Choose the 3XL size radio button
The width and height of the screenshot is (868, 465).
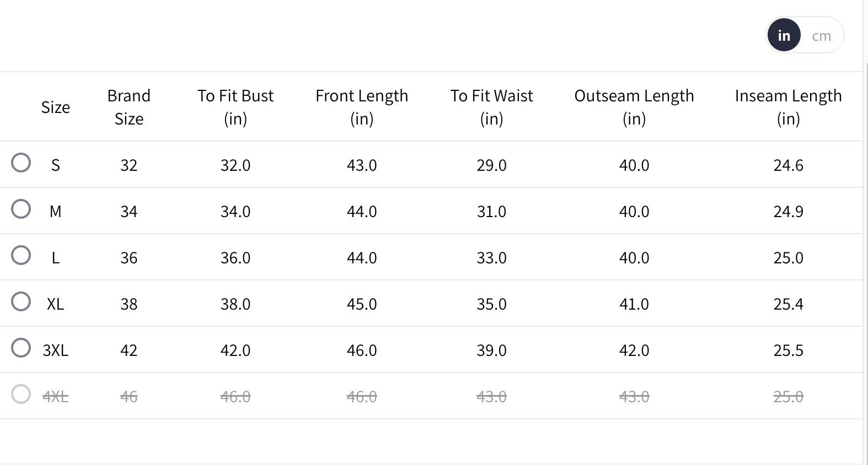click(x=21, y=348)
